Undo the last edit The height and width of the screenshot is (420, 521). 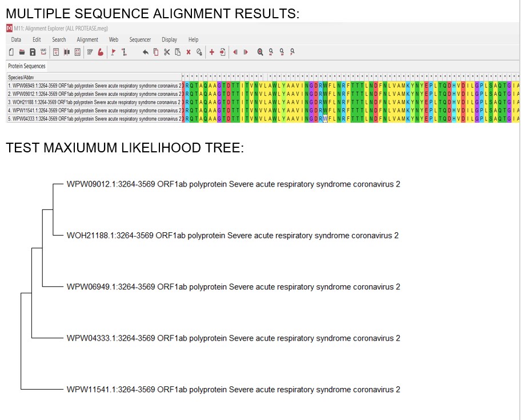tap(145, 52)
